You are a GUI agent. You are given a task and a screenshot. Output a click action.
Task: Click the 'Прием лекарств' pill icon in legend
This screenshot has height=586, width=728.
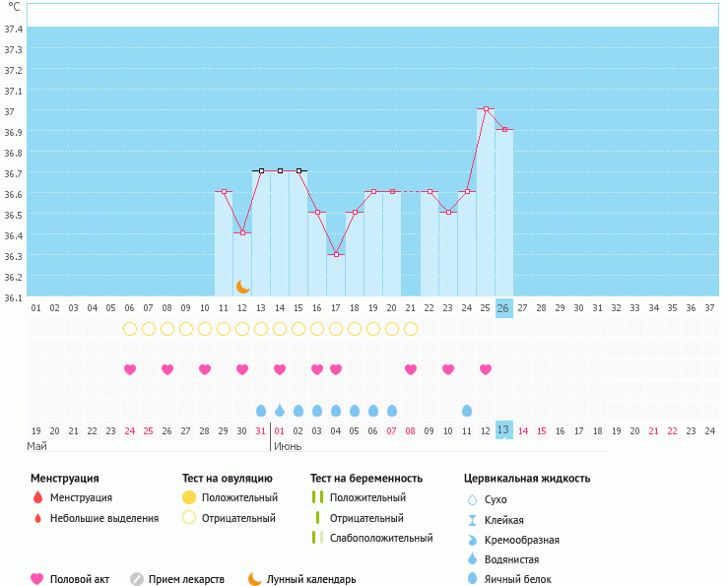[137, 579]
